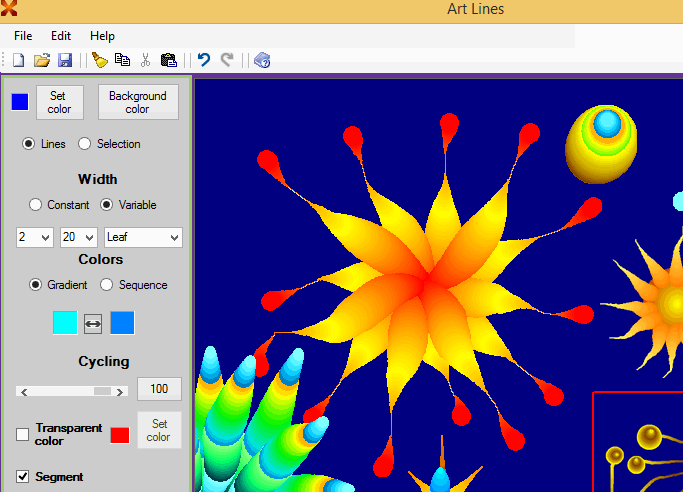
Task: Click the Undo arrow icon
Action: (203, 60)
